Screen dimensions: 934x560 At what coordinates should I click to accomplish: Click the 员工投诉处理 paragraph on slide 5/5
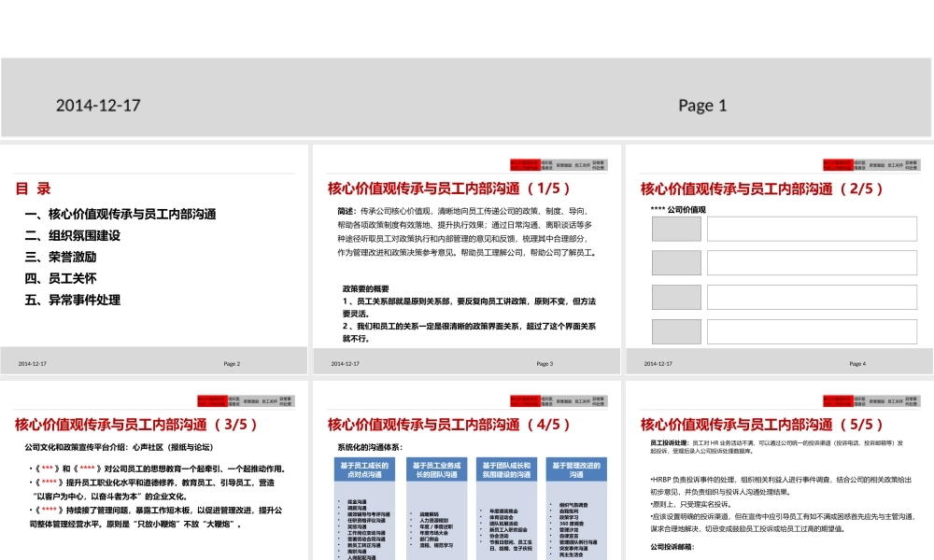(777, 447)
